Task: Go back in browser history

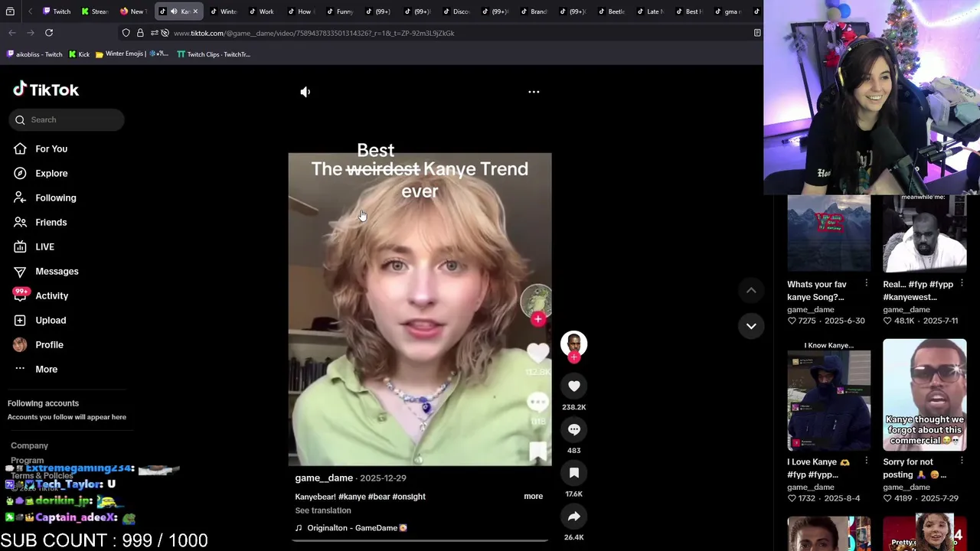Action: point(12,33)
